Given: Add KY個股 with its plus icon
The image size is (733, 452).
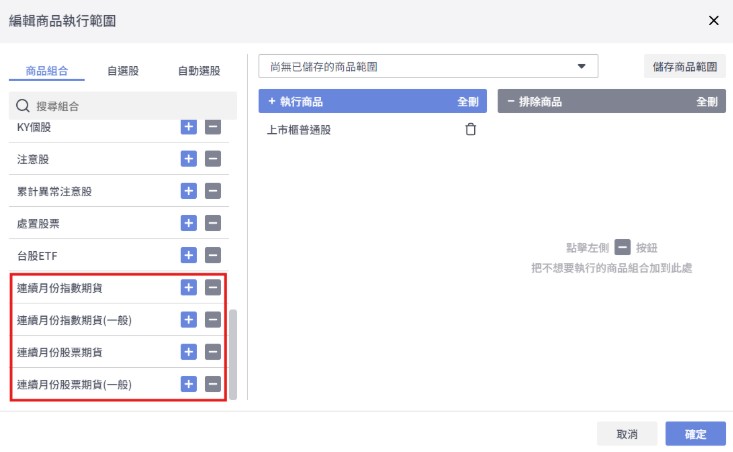Looking at the screenshot, I should pos(189,127).
